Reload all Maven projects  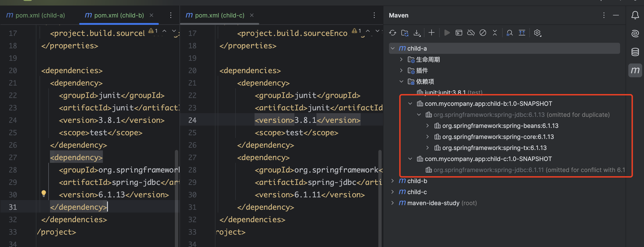click(392, 33)
